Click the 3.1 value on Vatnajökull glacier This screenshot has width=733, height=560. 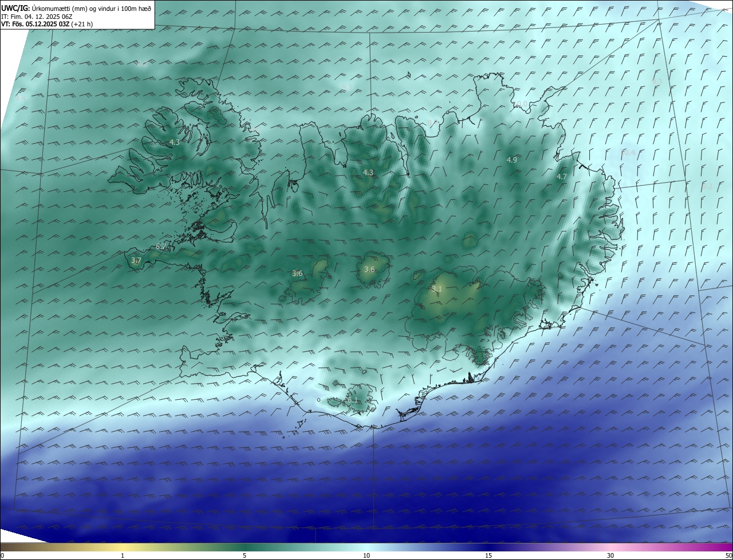(437, 289)
